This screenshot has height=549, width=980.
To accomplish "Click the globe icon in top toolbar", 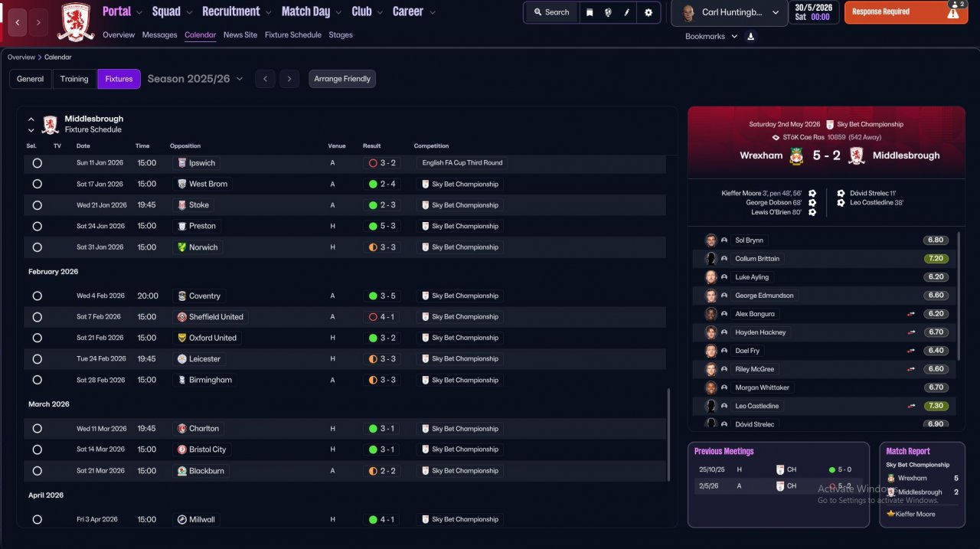I will click(x=608, y=12).
